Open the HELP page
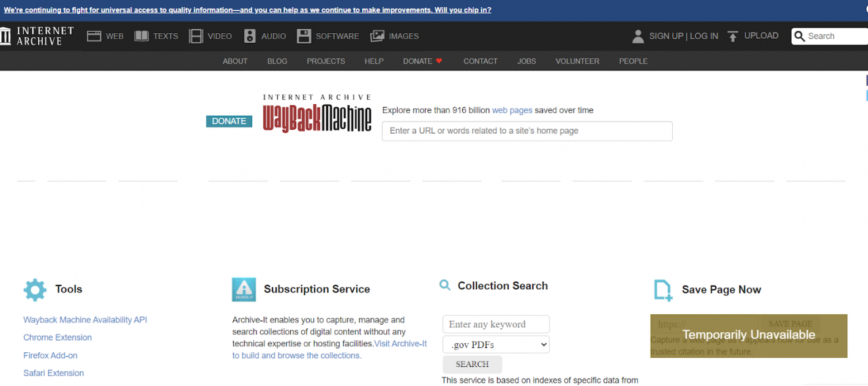This screenshot has width=868, height=386. point(374,61)
